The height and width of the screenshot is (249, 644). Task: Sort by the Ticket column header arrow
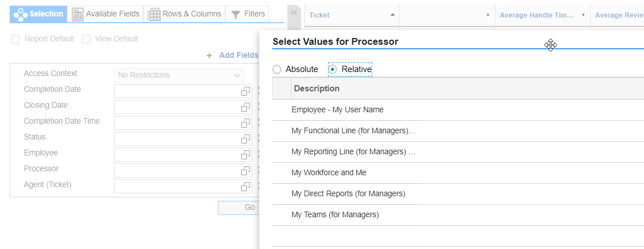(x=393, y=15)
